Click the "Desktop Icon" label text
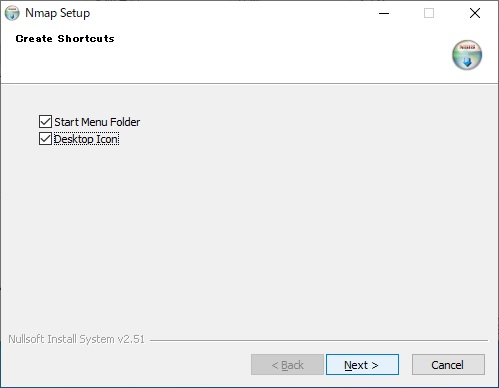 click(86, 139)
